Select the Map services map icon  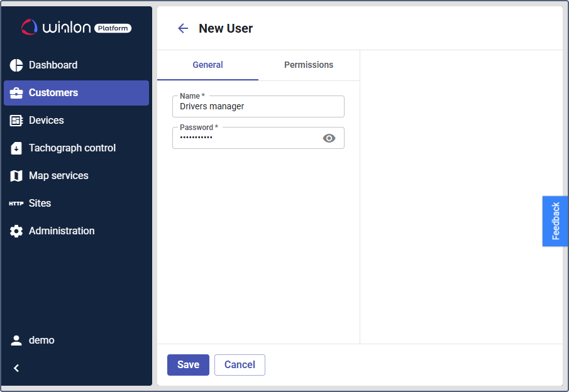[x=16, y=176]
